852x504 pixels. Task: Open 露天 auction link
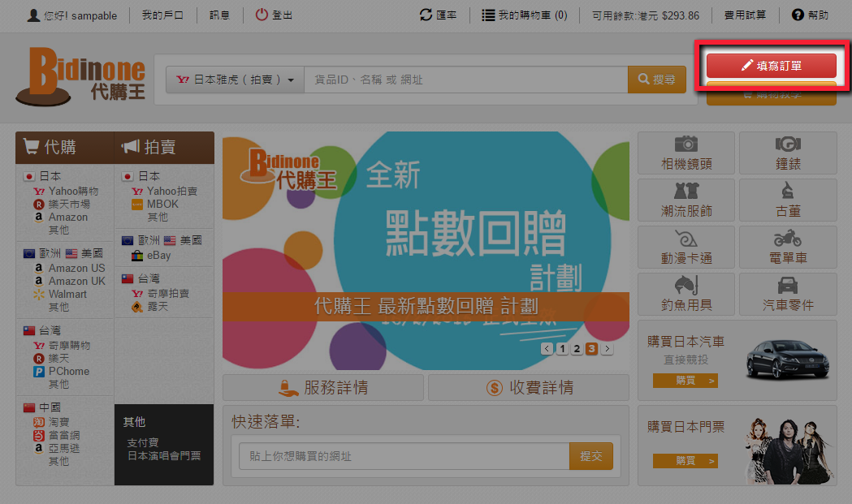coord(158,307)
